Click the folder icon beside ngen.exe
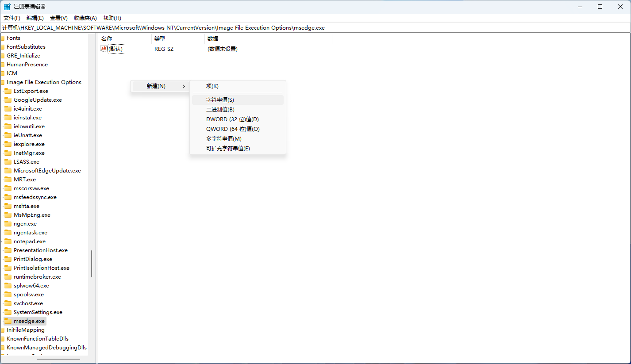Screen dimensions: 631x364 tap(8, 223)
